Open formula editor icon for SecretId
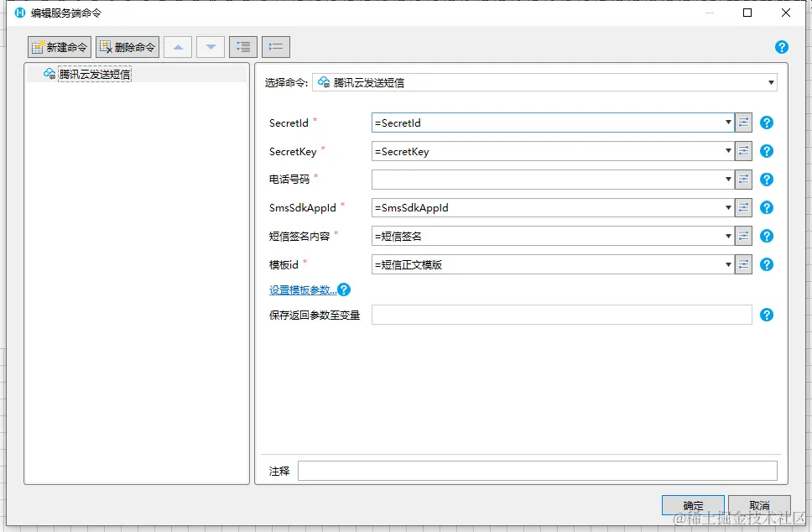This screenshot has height=532, width=812. [x=744, y=123]
